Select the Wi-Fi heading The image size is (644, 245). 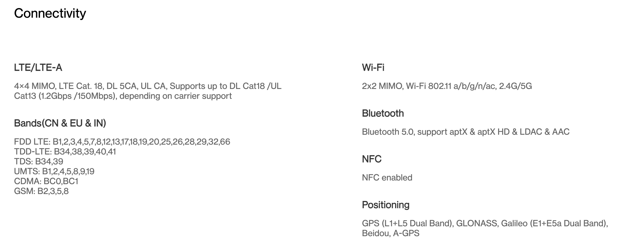click(x=373, y=68)
